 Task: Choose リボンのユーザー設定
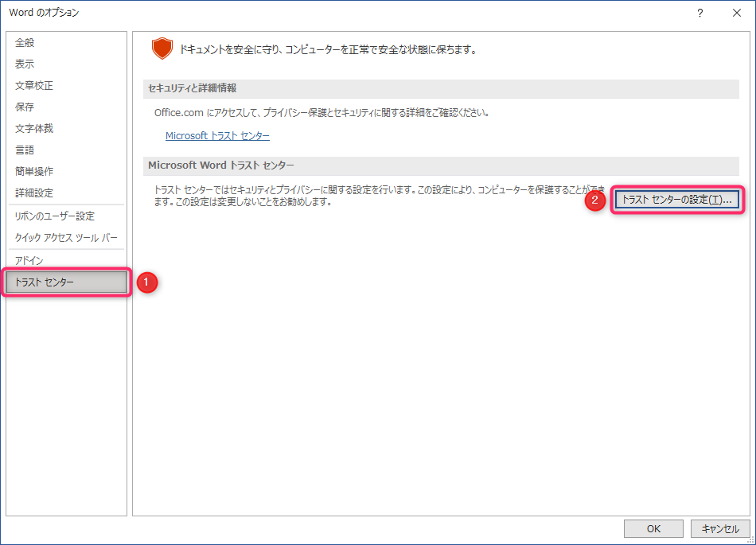point(66,216)
